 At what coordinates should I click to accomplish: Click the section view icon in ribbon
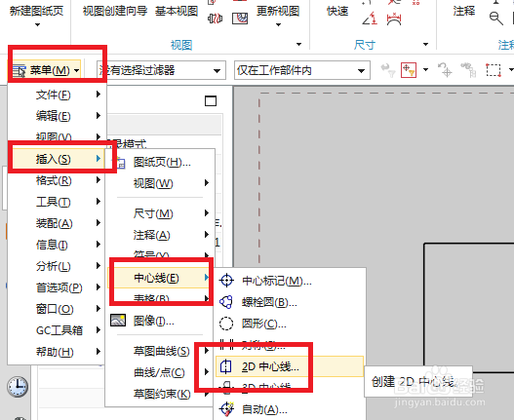pyautogui.click(x=240, y=19)
